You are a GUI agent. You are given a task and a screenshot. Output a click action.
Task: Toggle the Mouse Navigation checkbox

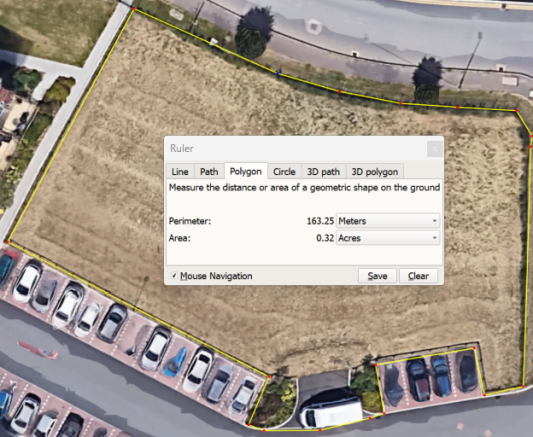174,276
